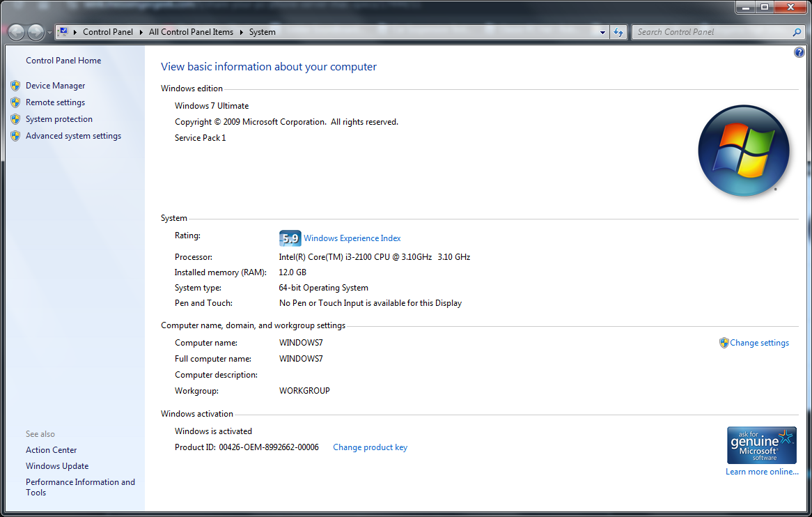The width and height of the screenshot is (812, 517).
Task: Click the 5.9 rating badge icon
Action: pos(290,238)
